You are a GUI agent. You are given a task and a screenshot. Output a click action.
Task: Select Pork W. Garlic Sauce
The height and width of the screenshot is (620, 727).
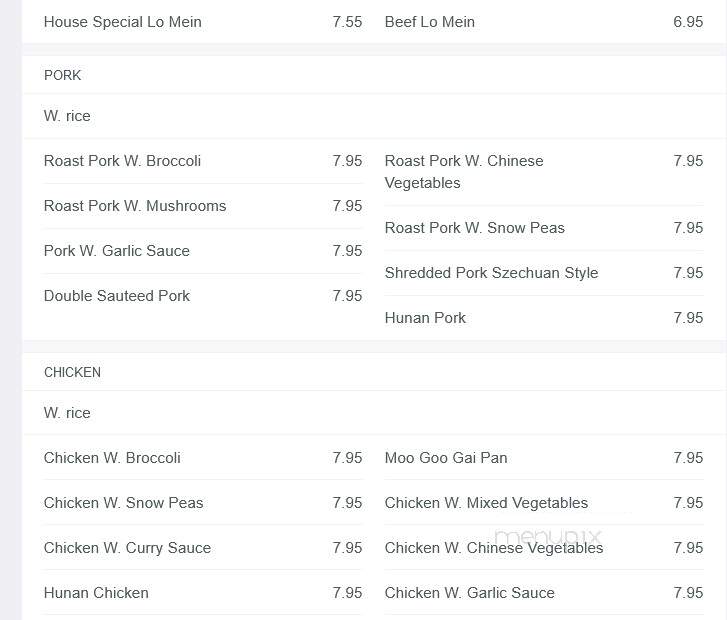tap(117, 251)
